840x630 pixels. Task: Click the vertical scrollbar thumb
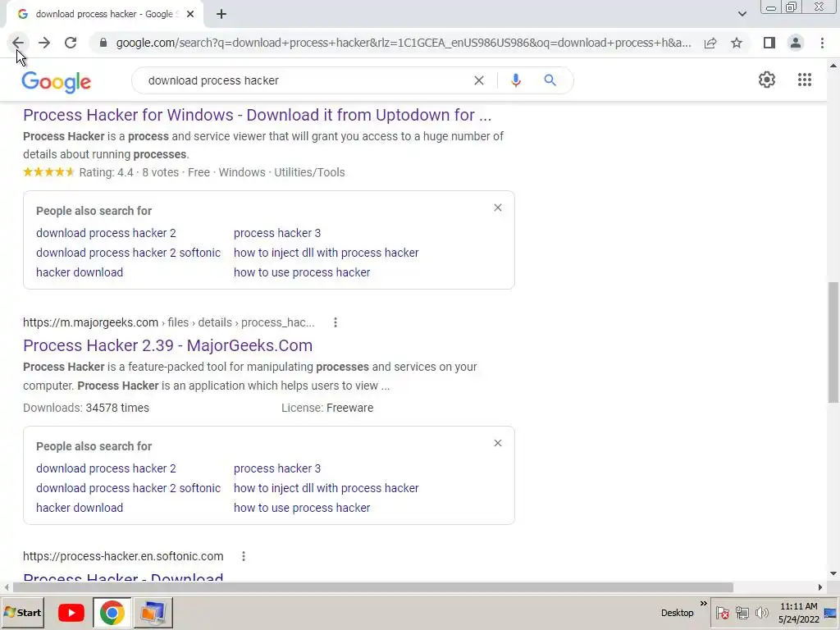[833, 342]
